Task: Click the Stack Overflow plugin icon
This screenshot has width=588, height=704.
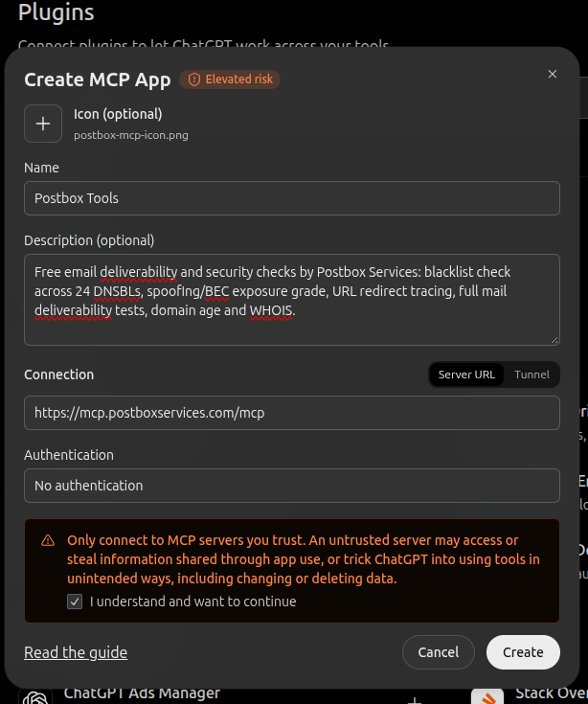Action: click(x=487, y=696)
